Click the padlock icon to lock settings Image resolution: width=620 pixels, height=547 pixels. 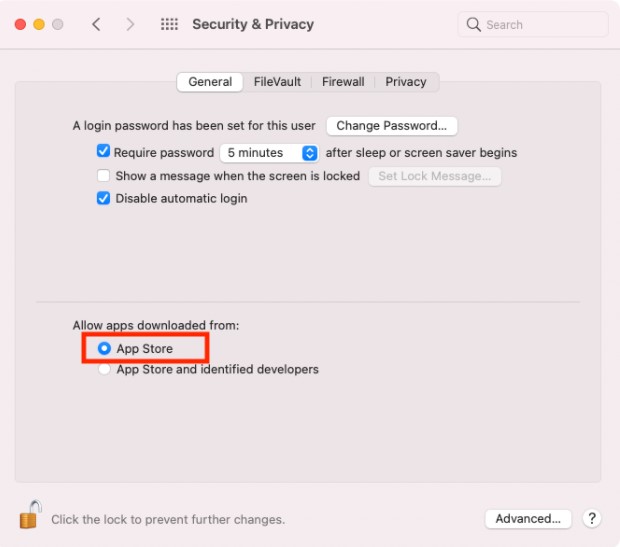click(x=30, y=515)
